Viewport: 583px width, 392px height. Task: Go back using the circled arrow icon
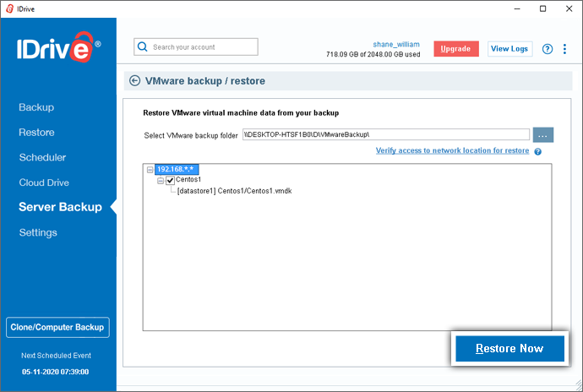134,81
